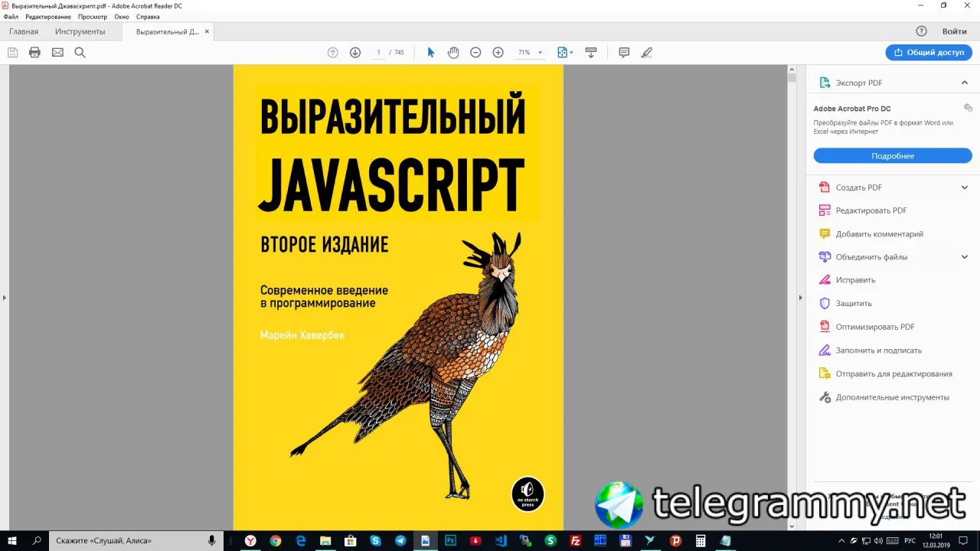Screen dimensions: 980x551
Task: Click the Алиса microphone icon
Action: click(211, 540)
